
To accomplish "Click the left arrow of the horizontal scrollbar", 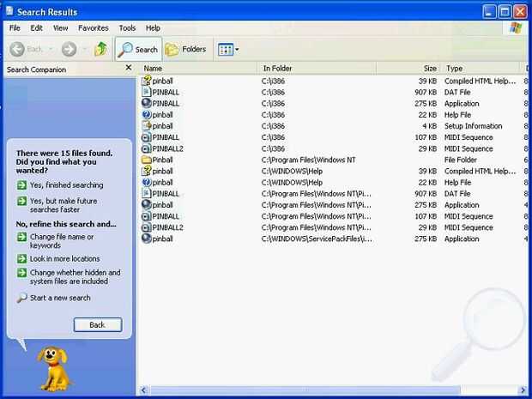I will coord(143,390).
